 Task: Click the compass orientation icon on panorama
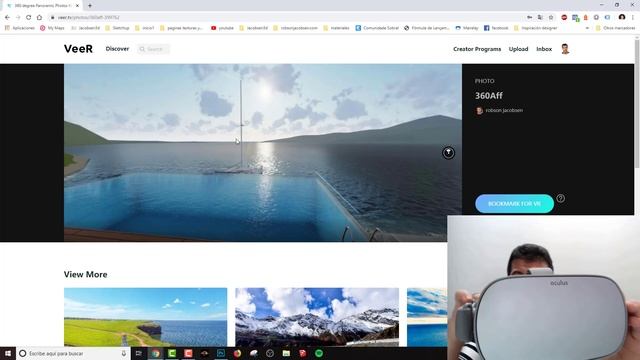coord(448,153)
